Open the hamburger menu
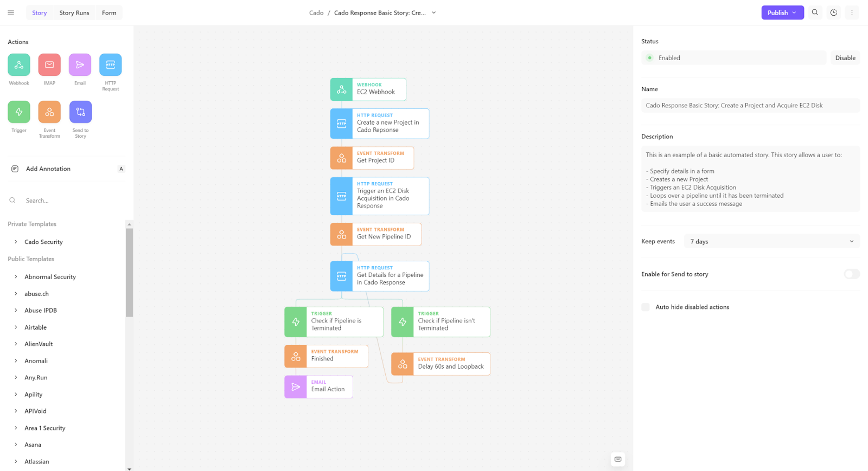This screenshot has height=471, width=868. click(11, 12)
